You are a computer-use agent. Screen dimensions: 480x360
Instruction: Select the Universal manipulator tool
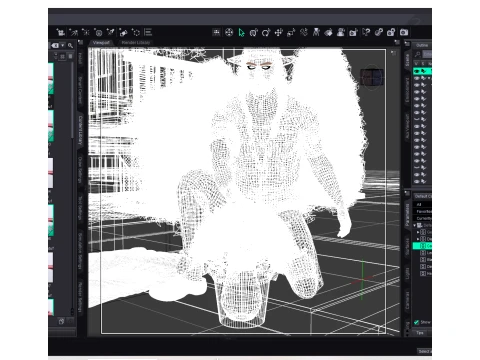click(x=229, y=32)
